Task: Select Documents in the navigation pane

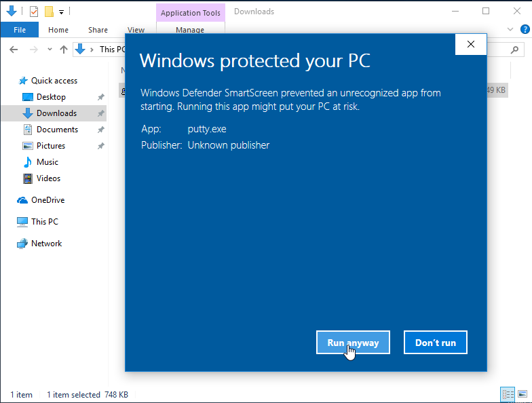Action: 57,130
